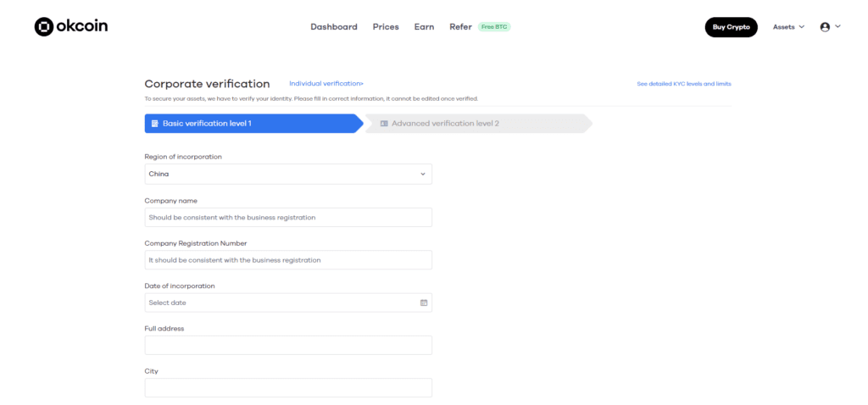Select the Advanced verification level 2 step
The height and width of the screenshot is (405, 868).
(x=478, y=124)
